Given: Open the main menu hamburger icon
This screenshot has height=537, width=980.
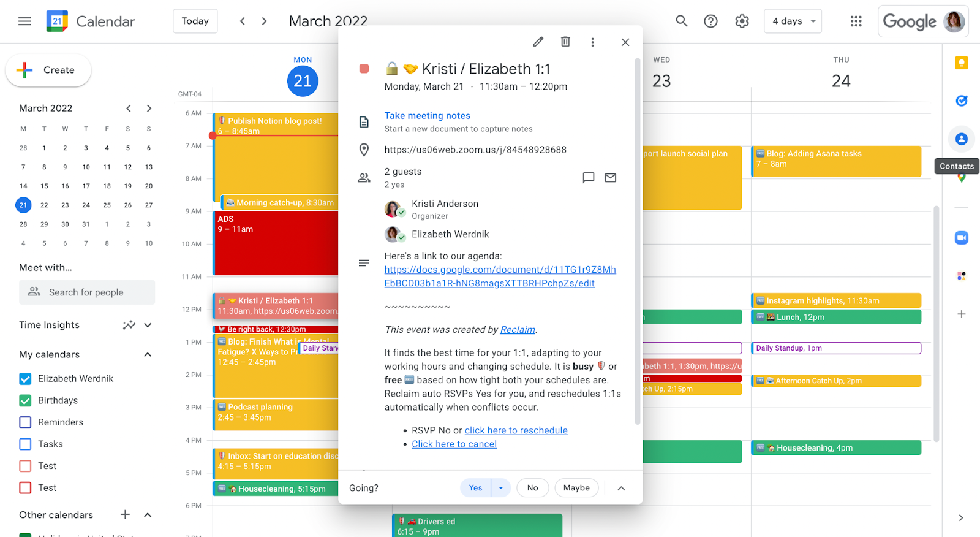Looking at the screenshot, I should pyautogui.click(x=24, y=21).
